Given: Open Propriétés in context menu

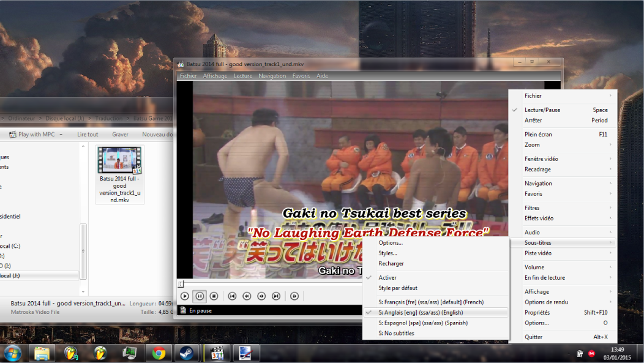Looking at the screenshot, I should pyautogui.click(x=563, y=312).
